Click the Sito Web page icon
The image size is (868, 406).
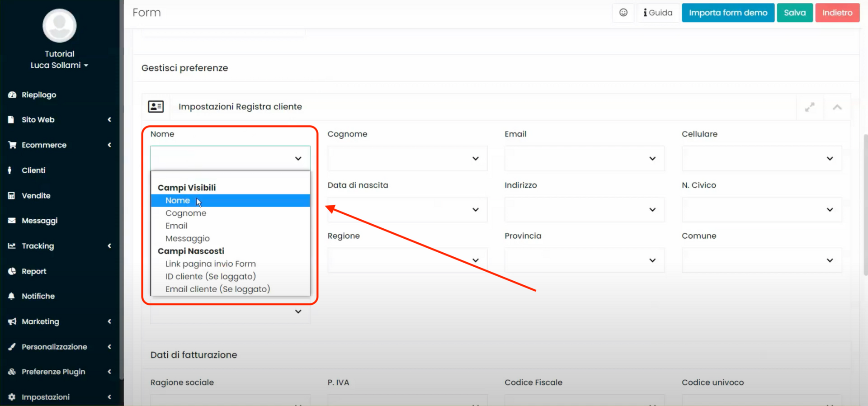[x=11, y=119]
